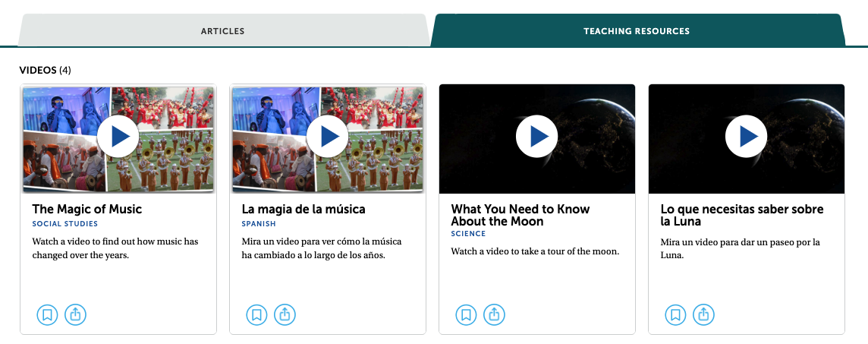
Task: Switch to the Articles tab
Action: [222, 31]
